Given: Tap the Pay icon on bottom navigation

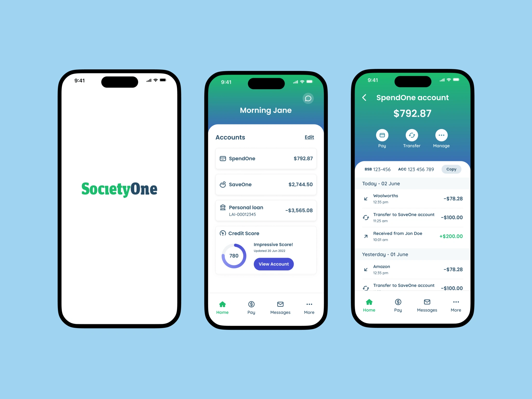Looking at the screenshot, I should (x=251, y=304).
